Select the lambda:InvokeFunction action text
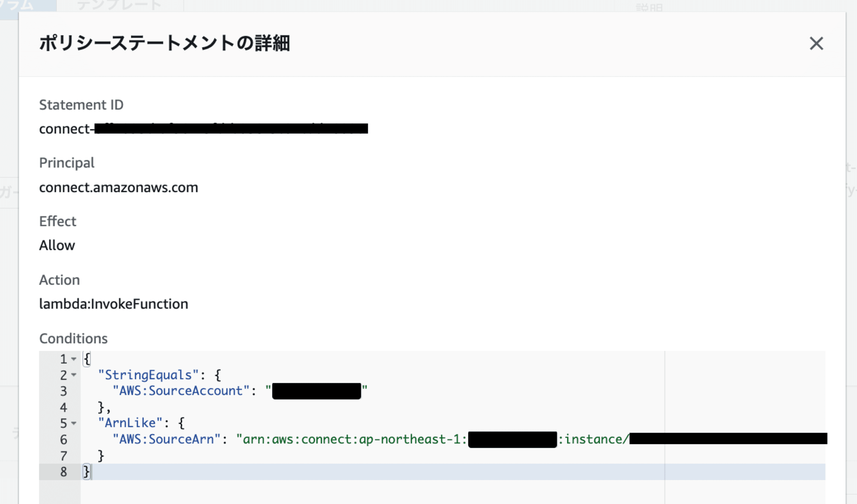 coord(114,304)
